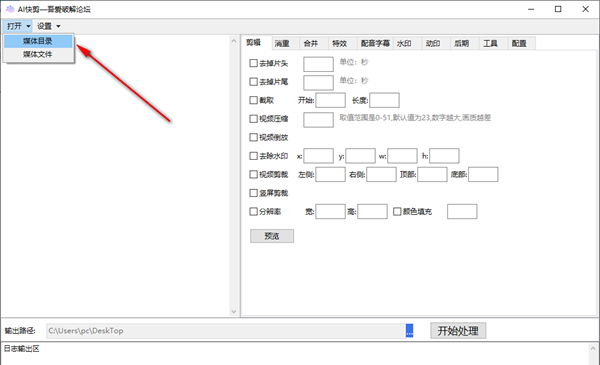This screenshot has height=365, width=600.
Task: Click the 顶部 crop input field
Action: 432,174
